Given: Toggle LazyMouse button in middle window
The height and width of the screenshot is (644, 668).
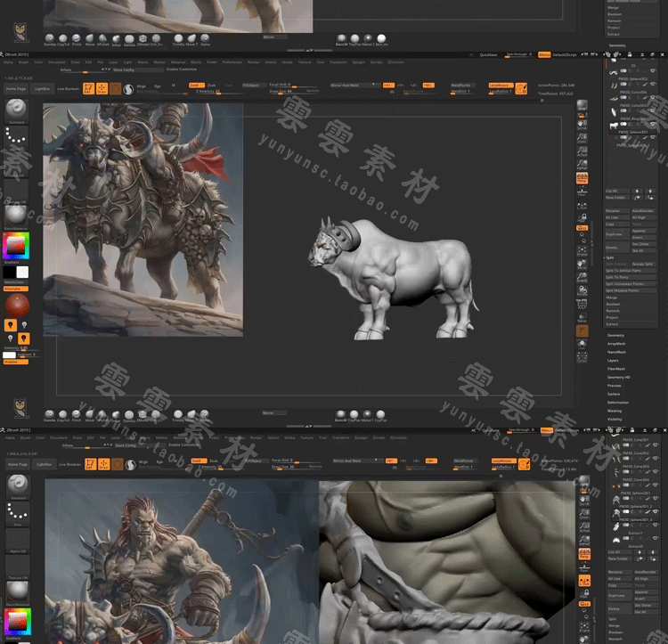Looking at the screenshot, I should click(501, 86).
